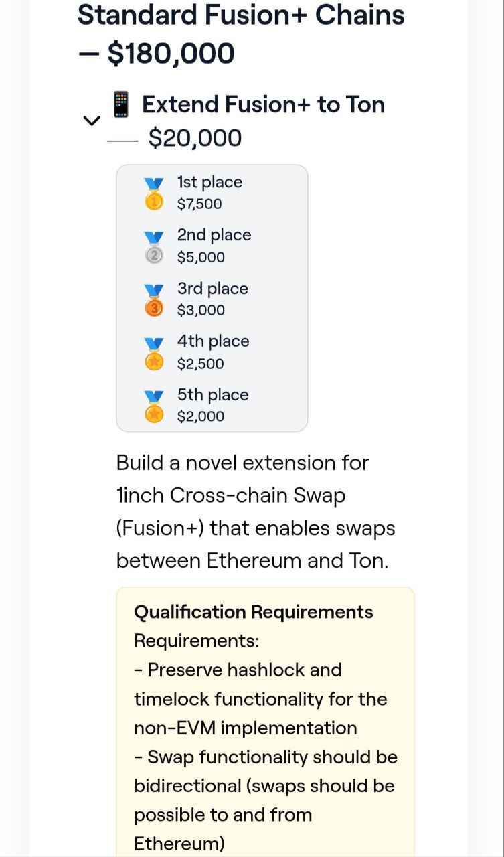Click the silver 2nd place medal icon
Viewport: 504px width, 857px height.
pyautogui.click(x=154, y=246)
